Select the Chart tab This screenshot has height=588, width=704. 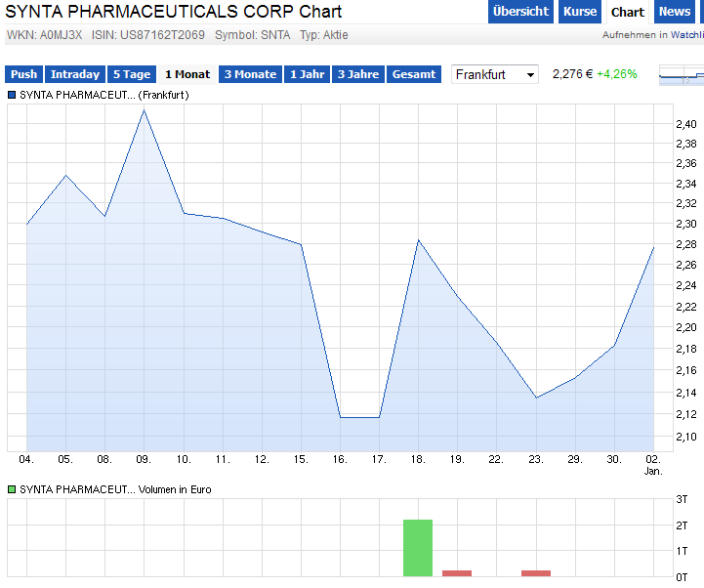point(627,12)
